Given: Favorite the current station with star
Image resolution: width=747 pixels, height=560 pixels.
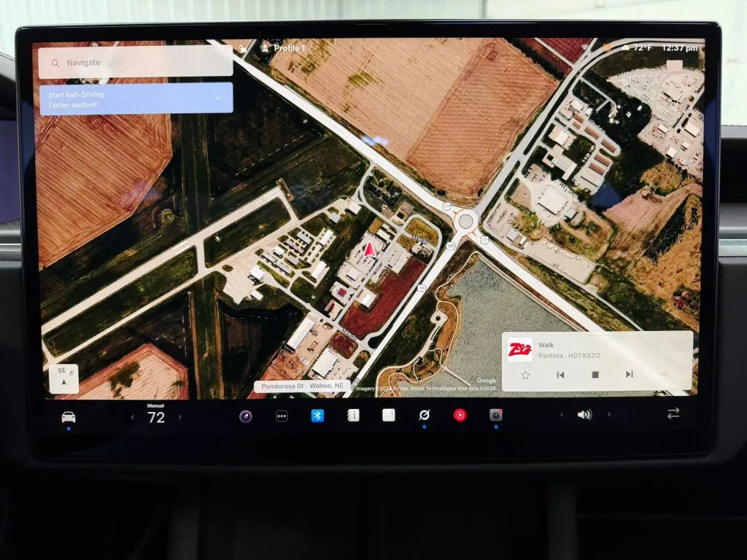Looking at the screenshot, I should tap(525, 376).
